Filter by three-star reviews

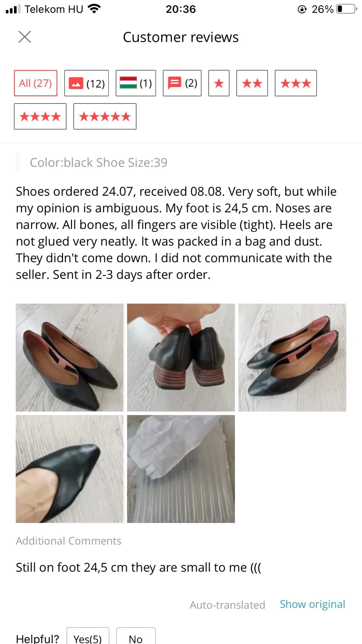(296, 83)
